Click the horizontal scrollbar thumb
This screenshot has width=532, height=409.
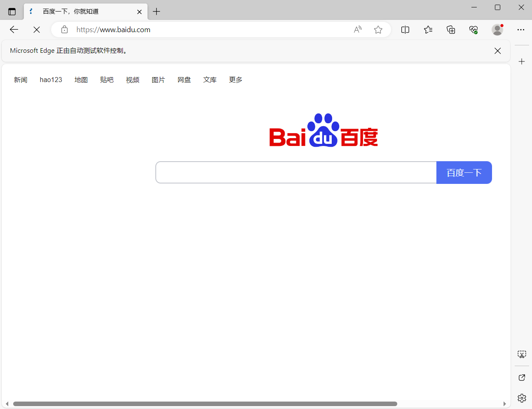pos(205,404)
